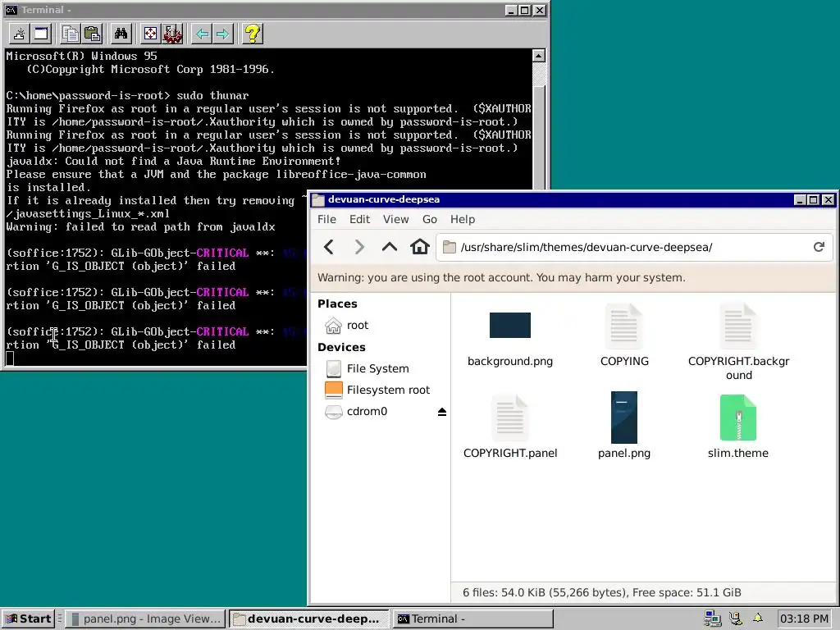
Task: Click devuan-curve-deepsea taskbar button
Action: pos(309,619)
